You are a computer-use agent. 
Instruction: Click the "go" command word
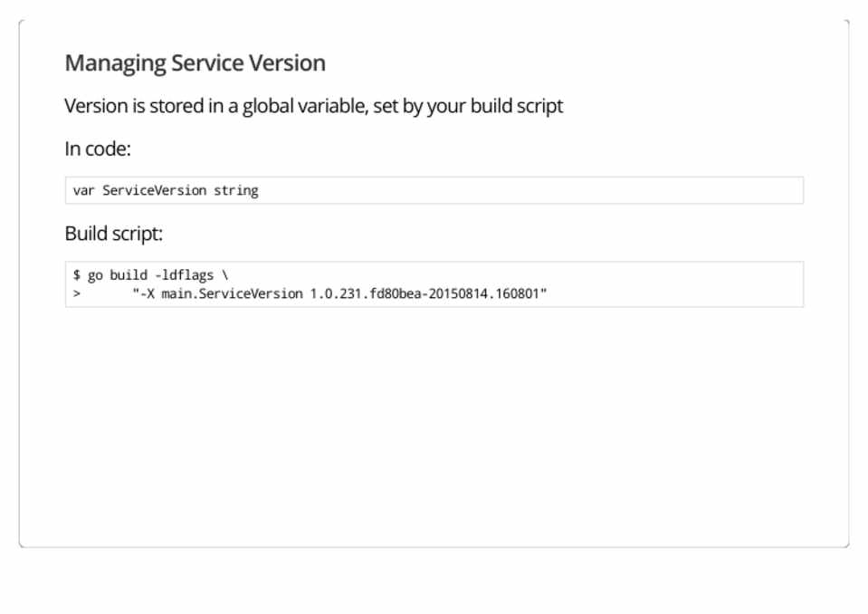pos(95,274)
